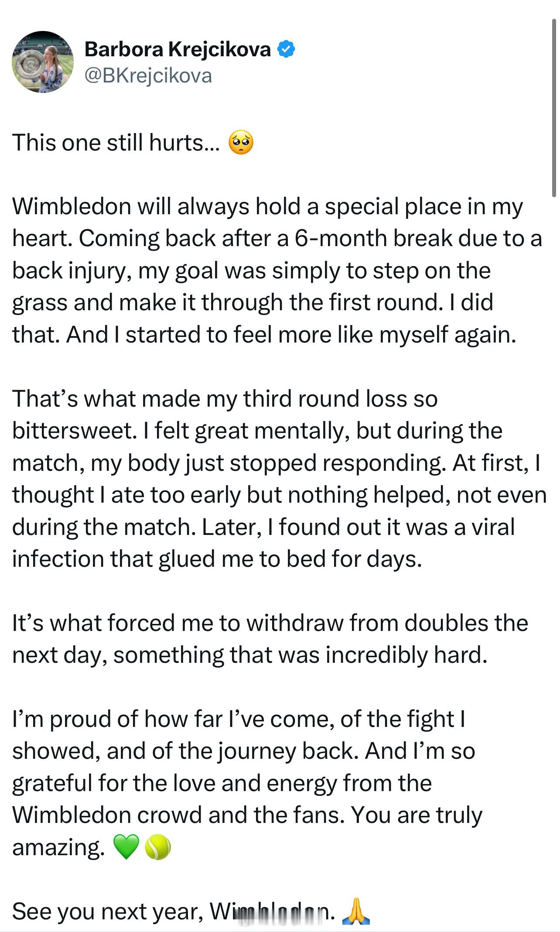Open Barbora Krejcikova's profile avatar photo
Screen dimensions: 560x932
coord(43,62)
